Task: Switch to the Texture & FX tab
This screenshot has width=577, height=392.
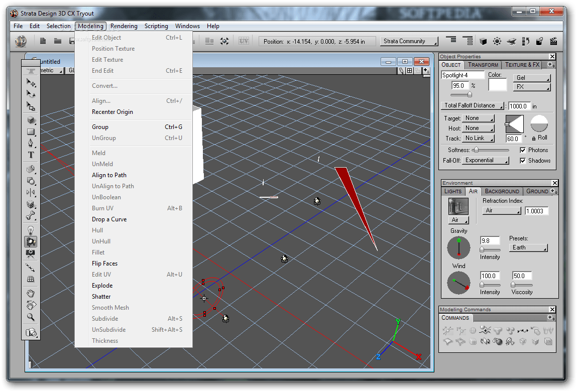Action: pos(522,65)
